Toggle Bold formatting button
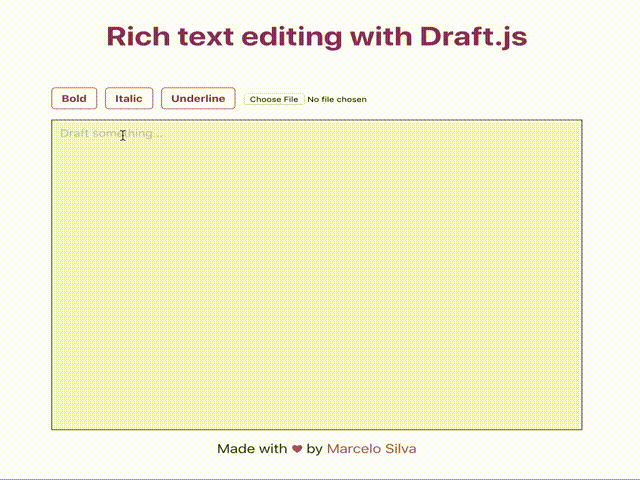 74,98
